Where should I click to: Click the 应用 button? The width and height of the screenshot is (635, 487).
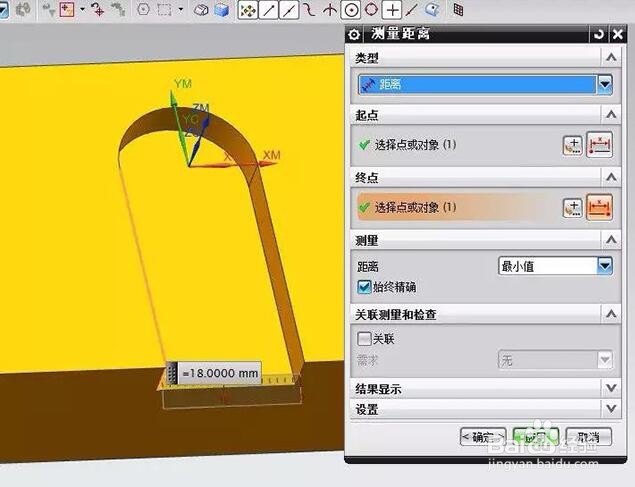tap(536, 437)
